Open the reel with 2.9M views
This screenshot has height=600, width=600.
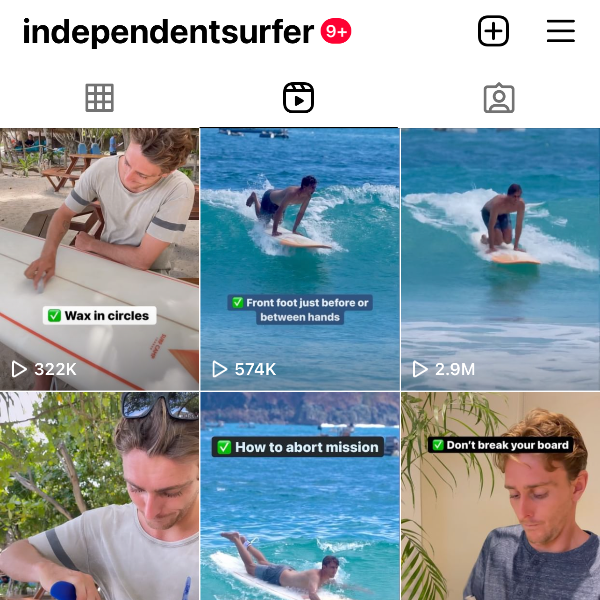point(501,259)
